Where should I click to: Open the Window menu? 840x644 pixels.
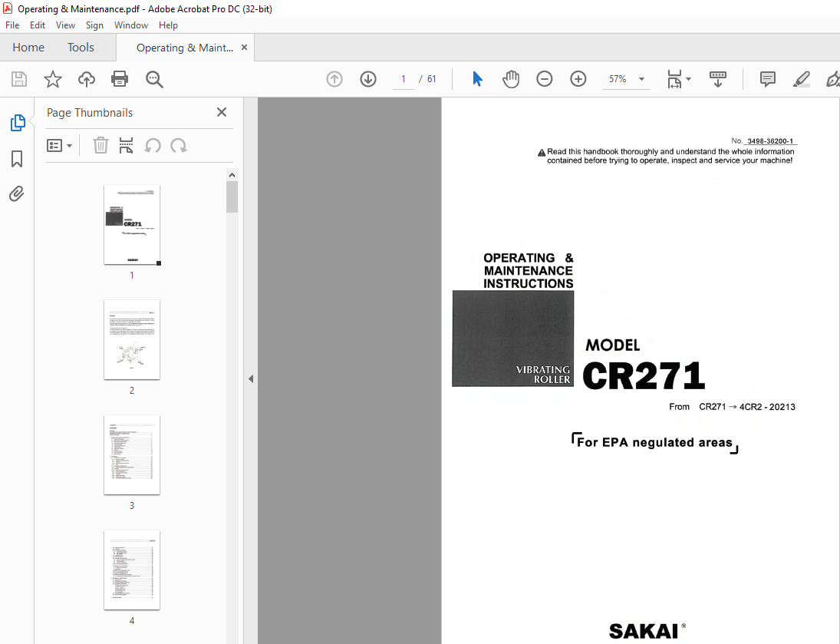coord(130,25)
